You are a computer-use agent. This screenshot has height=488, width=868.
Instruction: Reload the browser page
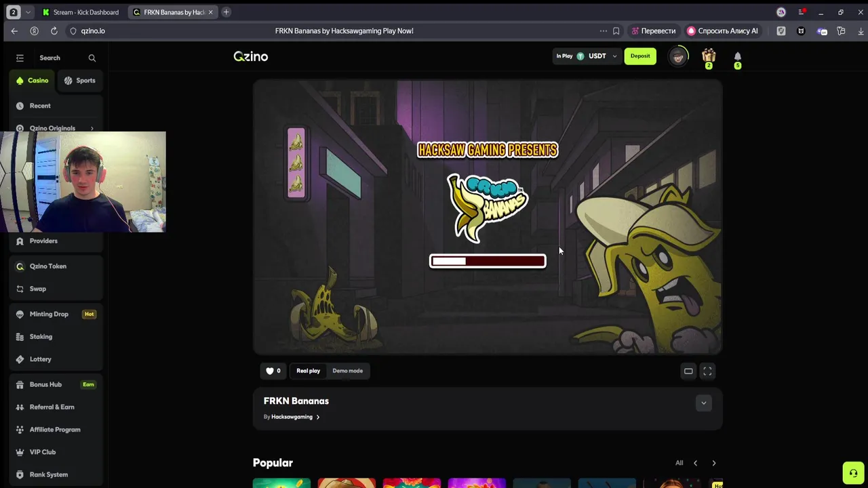point(54,30)
